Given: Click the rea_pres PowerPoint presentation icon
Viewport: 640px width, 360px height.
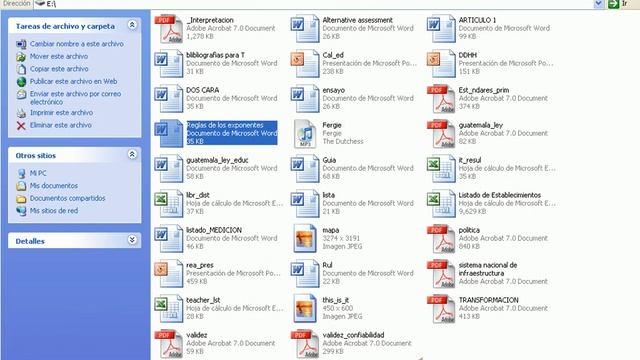Looking at the screenshot, I should pos(169,273).
